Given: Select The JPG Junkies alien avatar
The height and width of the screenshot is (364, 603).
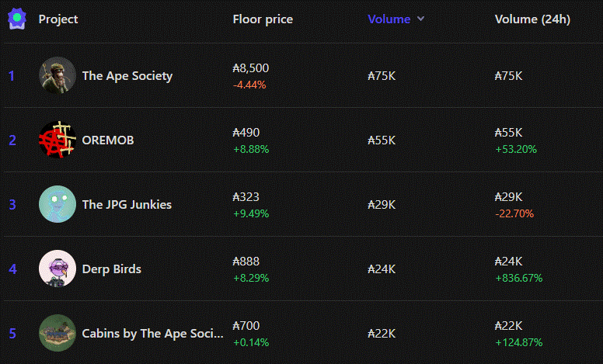Looking at the screenshot, I should 58,204.
